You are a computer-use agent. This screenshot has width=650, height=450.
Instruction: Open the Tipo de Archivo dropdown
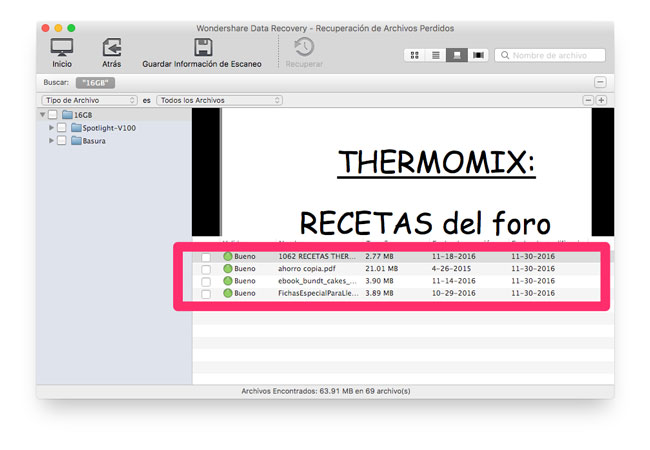[89, 100]
